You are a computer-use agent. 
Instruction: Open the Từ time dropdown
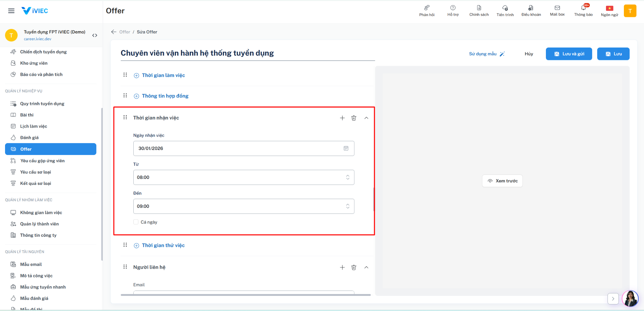[244, 177]
